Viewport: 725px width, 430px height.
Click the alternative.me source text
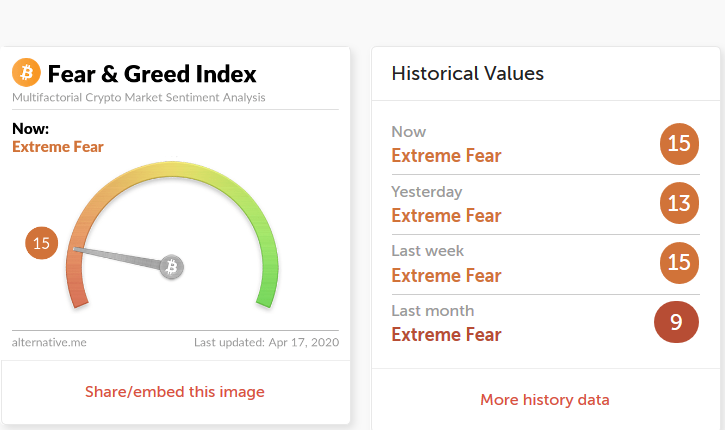[49, 342]
